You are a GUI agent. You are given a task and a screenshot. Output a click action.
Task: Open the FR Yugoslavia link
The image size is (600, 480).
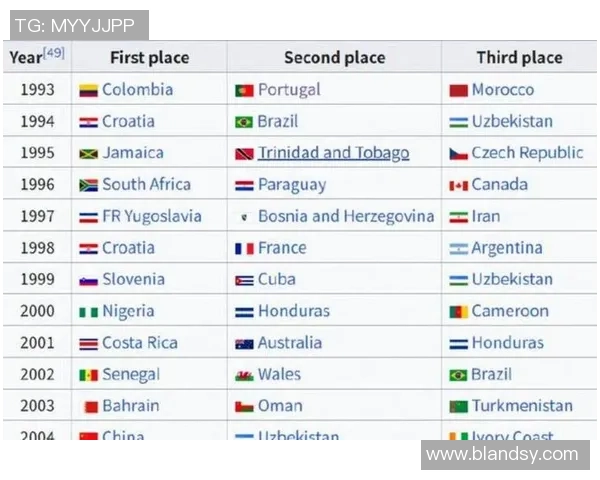pos(151,216)
